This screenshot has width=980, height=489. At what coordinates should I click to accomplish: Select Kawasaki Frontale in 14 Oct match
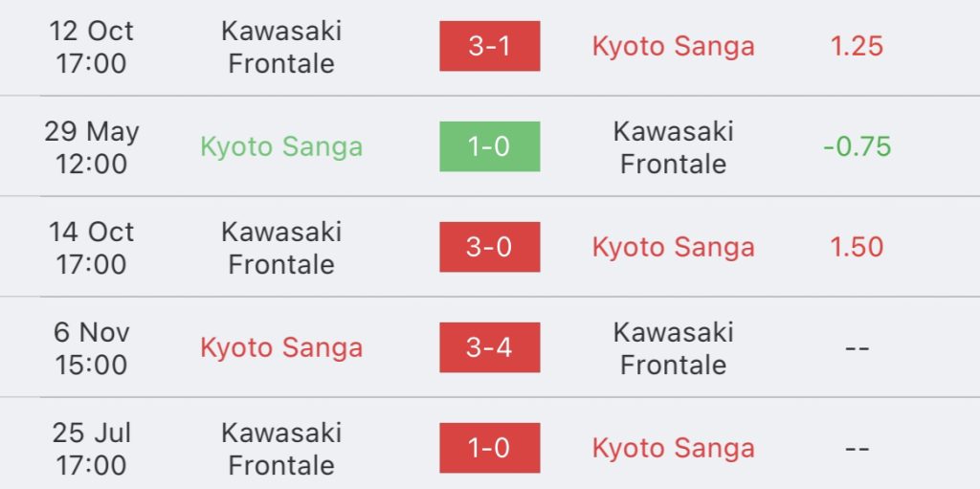click(x=281, y=248)
